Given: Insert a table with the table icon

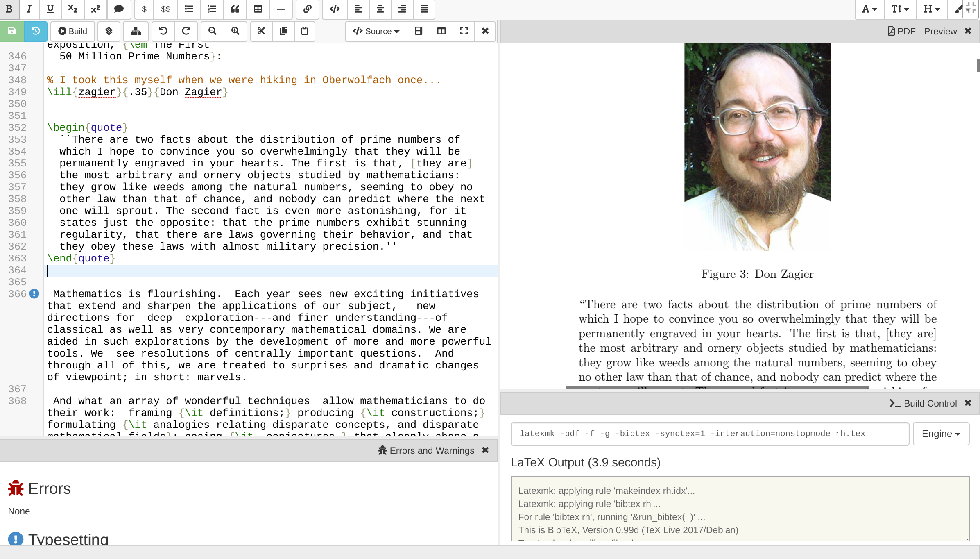Looking at the screenshot, I should pyautogui.click(x=258, y=9).
